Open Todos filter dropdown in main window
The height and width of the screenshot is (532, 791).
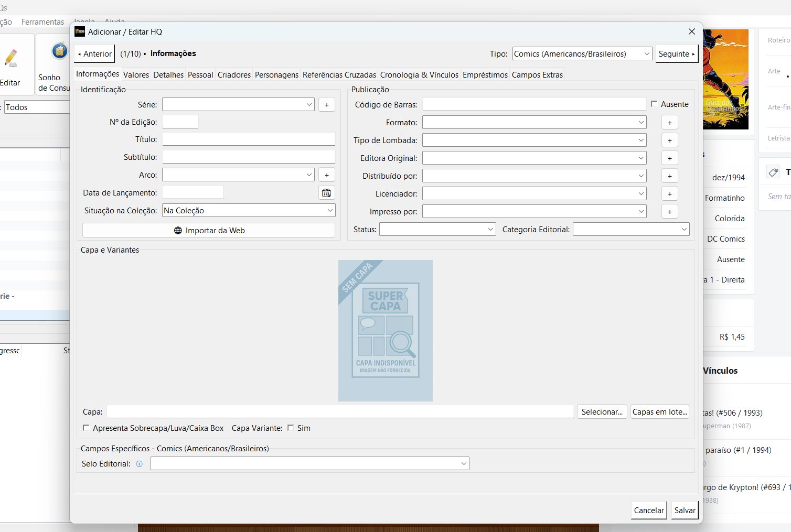(37, 107)
